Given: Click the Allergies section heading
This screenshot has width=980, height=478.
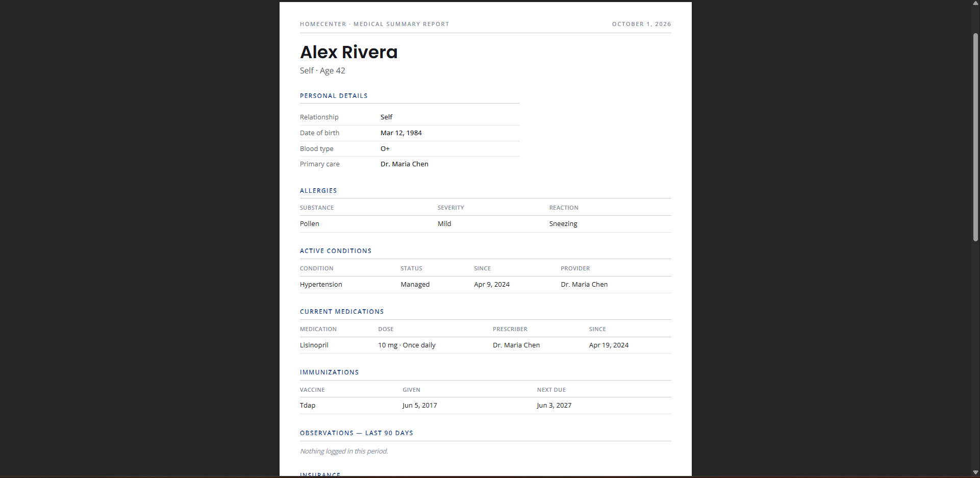Looking at the screenshot, I should click(318, 191).
